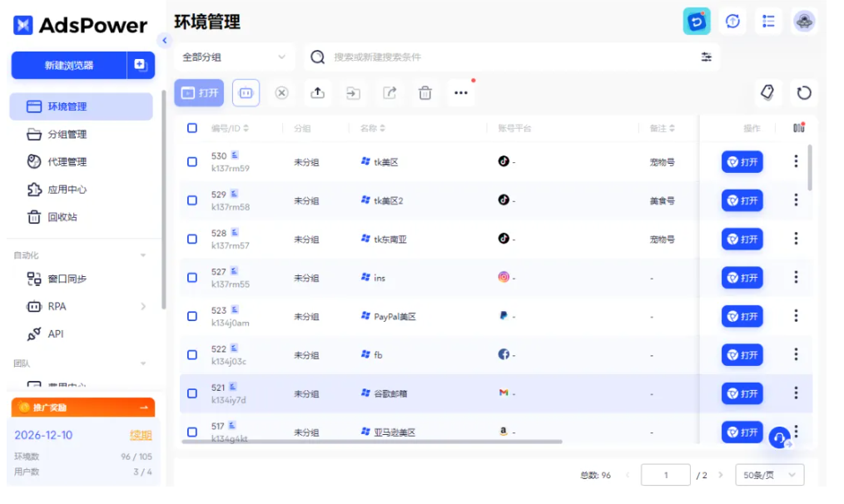This screenshot has width=844, height=504.
Task: Click the Gmail platform icon for 谷歌邮箱
Action: click(x=504, y=393)
